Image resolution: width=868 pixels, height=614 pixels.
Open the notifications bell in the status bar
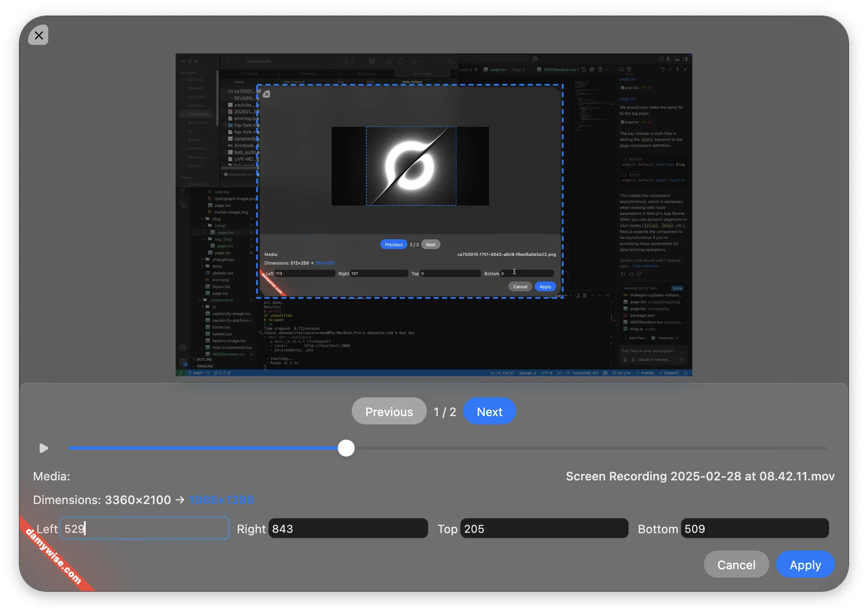(x=685, y=373)
